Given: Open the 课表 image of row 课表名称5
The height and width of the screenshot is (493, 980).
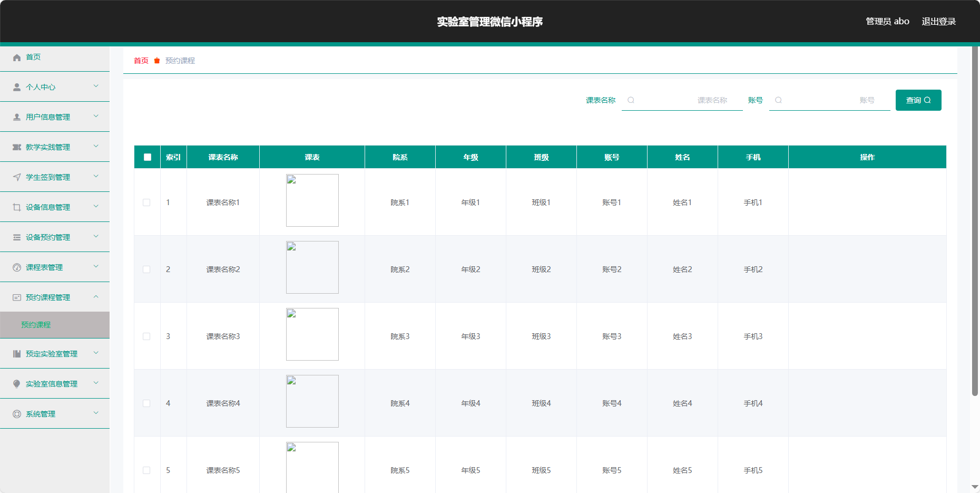Looking at the screenshot, I should point(312,467).
